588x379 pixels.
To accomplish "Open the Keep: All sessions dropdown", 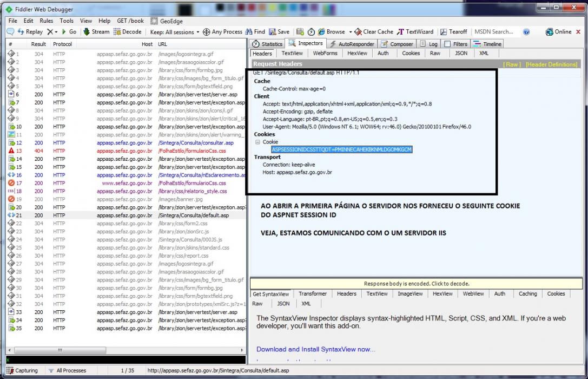I will (174, 32).
